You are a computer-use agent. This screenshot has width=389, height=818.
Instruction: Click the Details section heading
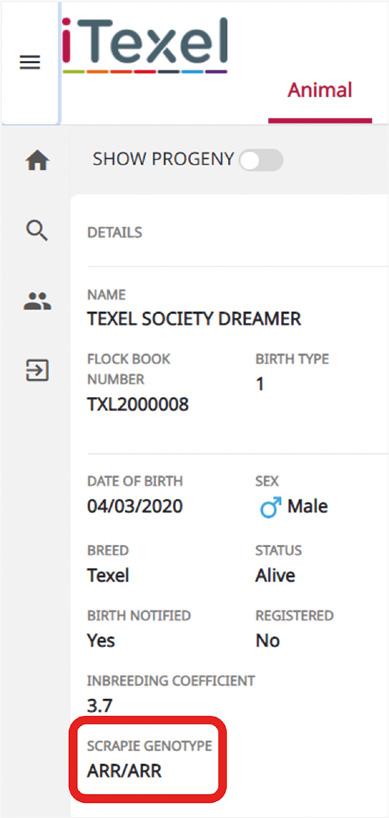click(114, 233)
